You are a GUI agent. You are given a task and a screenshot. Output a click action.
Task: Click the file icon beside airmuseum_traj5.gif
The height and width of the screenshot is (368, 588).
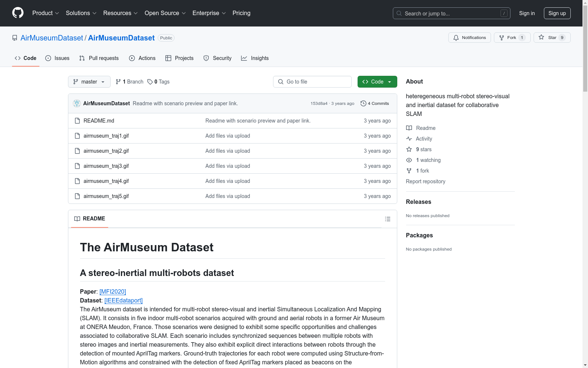pyautogui.click(x=77, y=196)
